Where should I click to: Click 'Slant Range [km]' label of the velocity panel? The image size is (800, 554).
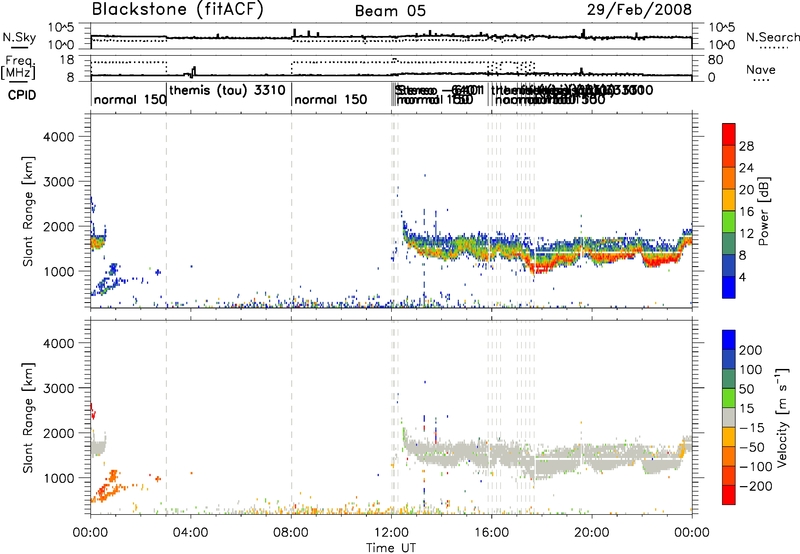click(28, 417)
